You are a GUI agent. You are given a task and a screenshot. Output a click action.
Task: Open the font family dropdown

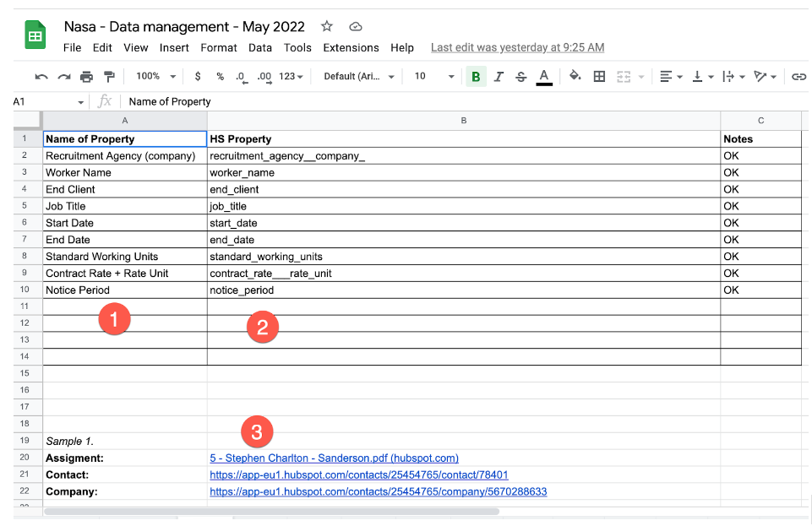coord(359,77)
